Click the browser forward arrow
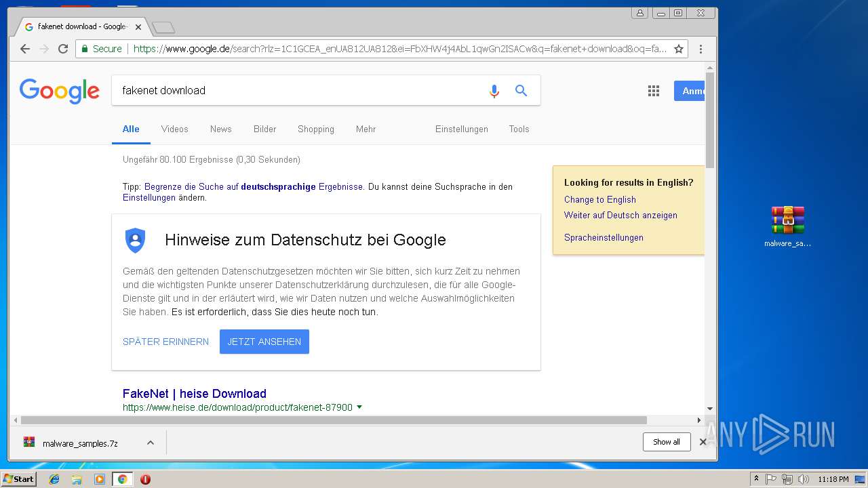 click(x=44, y=49)
